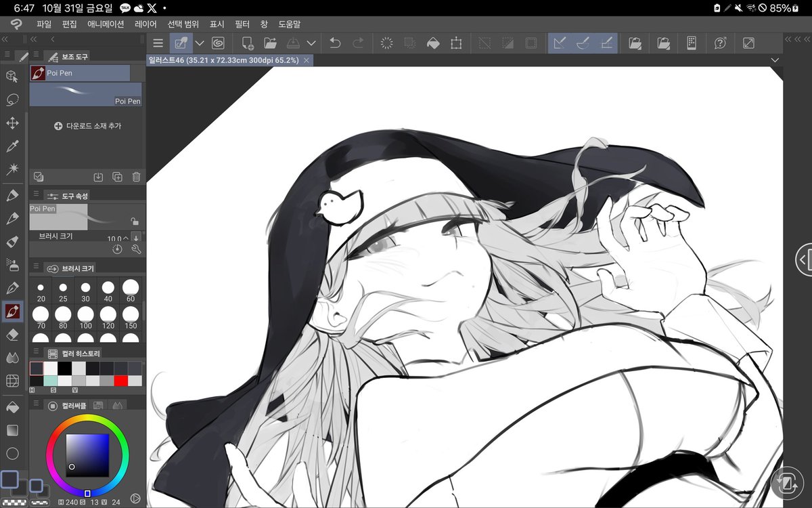Duplicate the sub tool
This screenshot has height=508, width=812.
coord(117,177)
